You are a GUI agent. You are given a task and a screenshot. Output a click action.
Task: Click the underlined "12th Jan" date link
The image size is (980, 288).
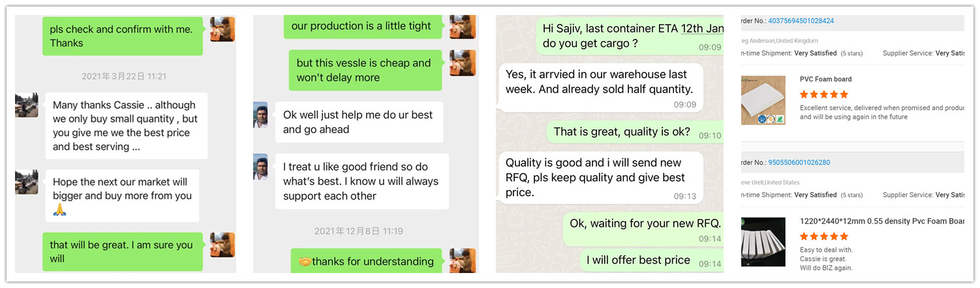pos(702,29)
